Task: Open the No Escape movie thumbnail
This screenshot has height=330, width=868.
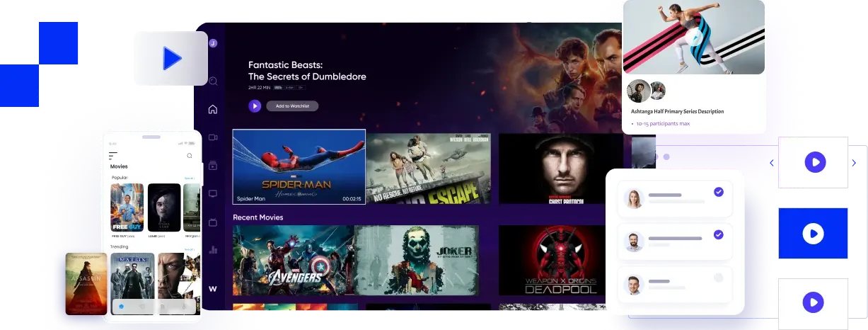Action: tap(429, 168)
